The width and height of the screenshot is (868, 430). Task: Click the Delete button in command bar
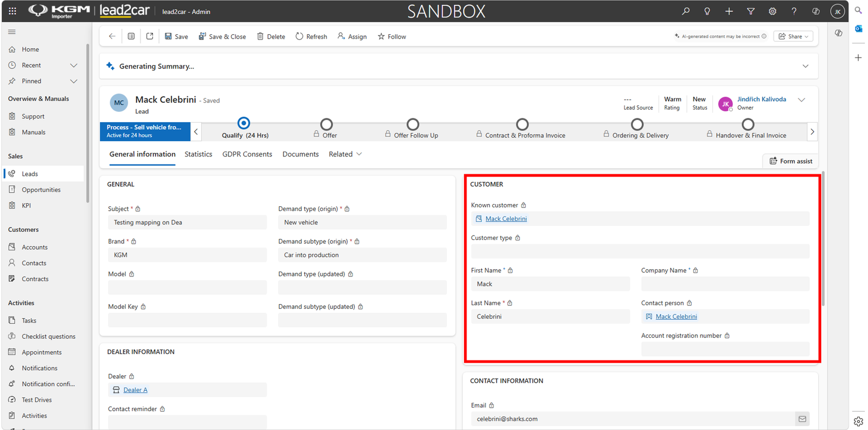coord(271,36)
